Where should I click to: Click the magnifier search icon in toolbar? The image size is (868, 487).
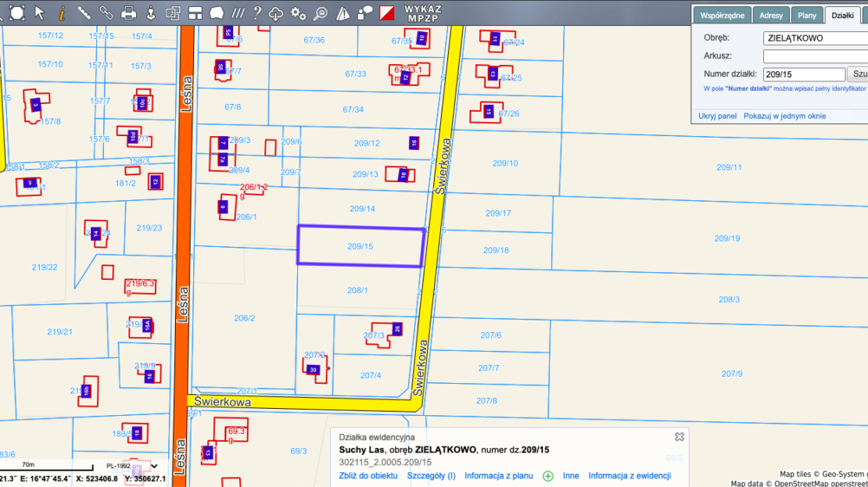point(320,13)
